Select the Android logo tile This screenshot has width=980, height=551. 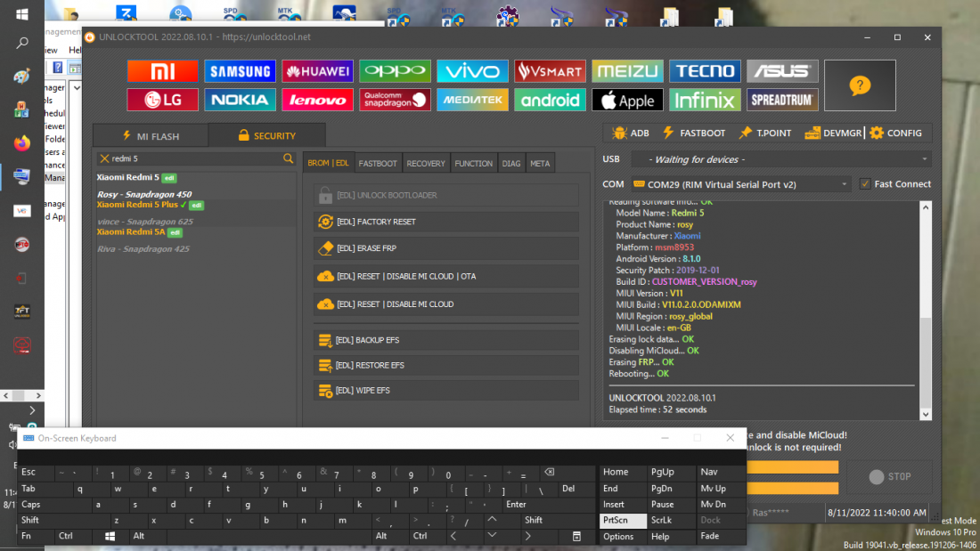pos(550,100)
